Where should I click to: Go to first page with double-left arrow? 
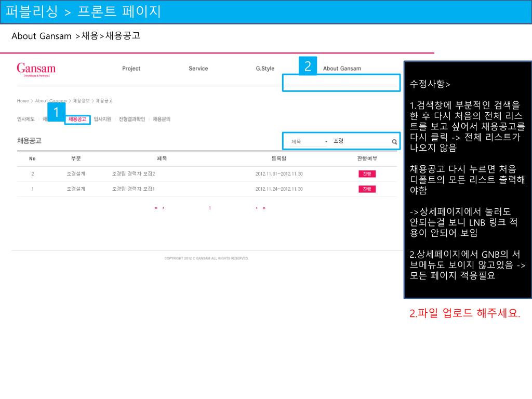pos(156,208)
